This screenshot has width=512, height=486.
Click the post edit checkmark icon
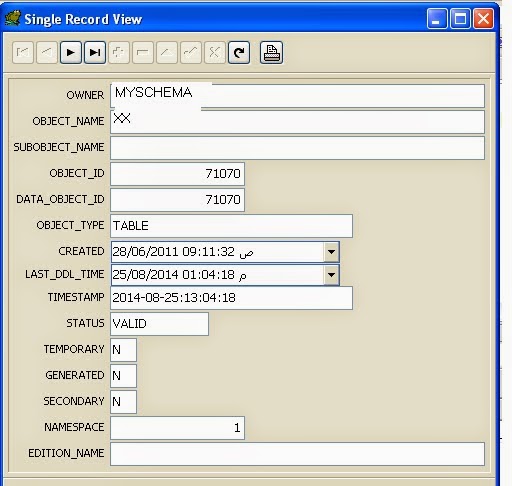click(191, 52)
